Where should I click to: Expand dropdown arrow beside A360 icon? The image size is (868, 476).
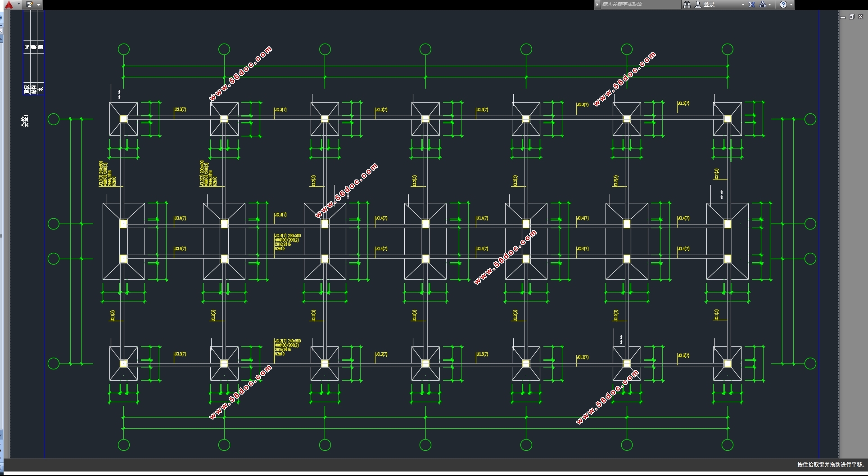tap(770, 4)
